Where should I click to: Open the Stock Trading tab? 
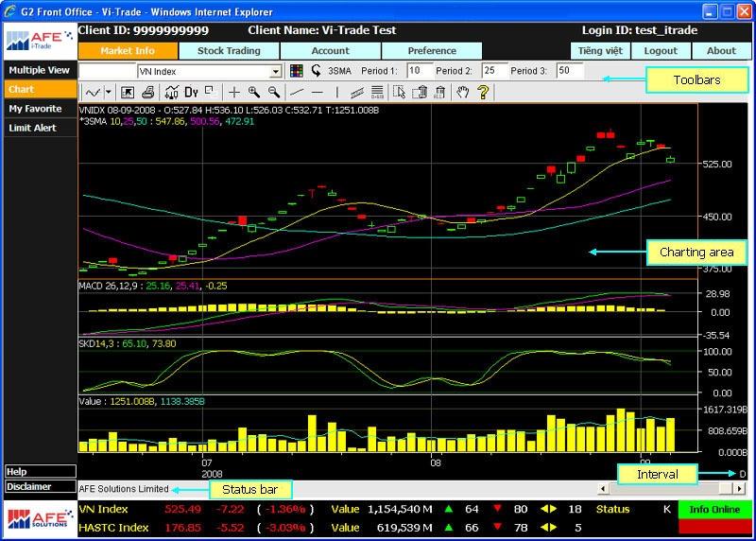(x=229, y=51)
